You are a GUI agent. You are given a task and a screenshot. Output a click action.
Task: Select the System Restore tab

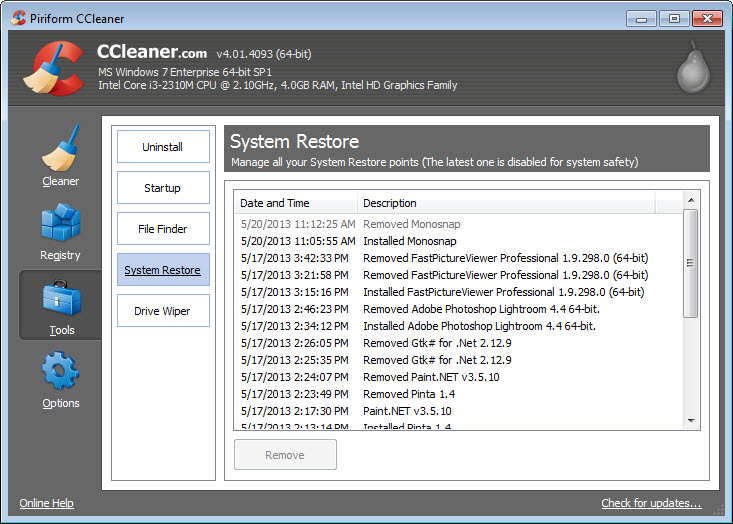click(163, 270)
